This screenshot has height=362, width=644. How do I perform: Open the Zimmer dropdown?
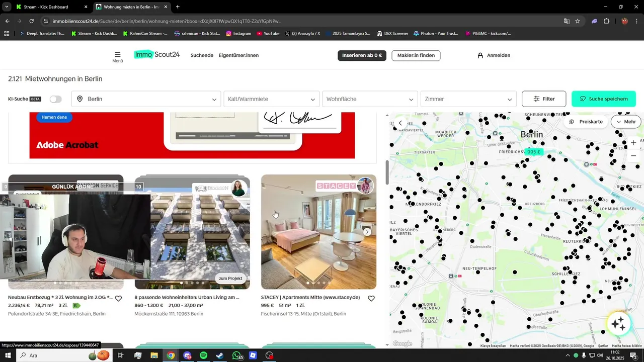click(468, 99)
